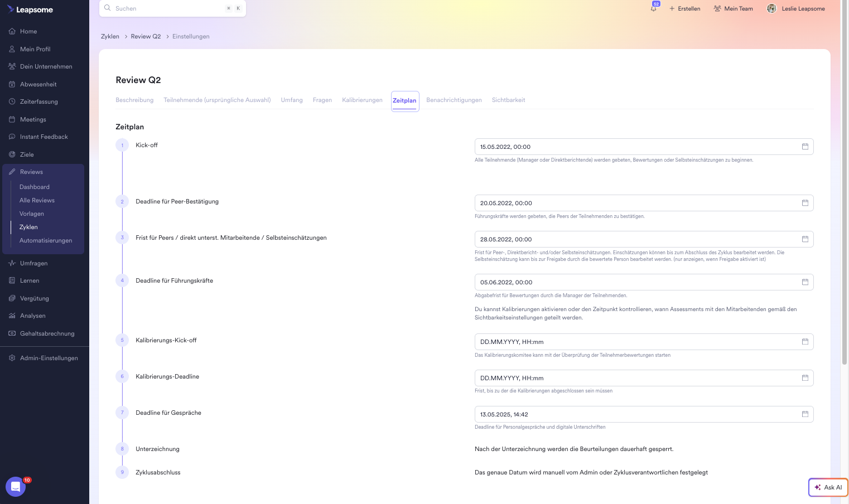Collapse the Reviews sidebar section
The width and height of the screenshot is (849, 504).
click(31, 172)
